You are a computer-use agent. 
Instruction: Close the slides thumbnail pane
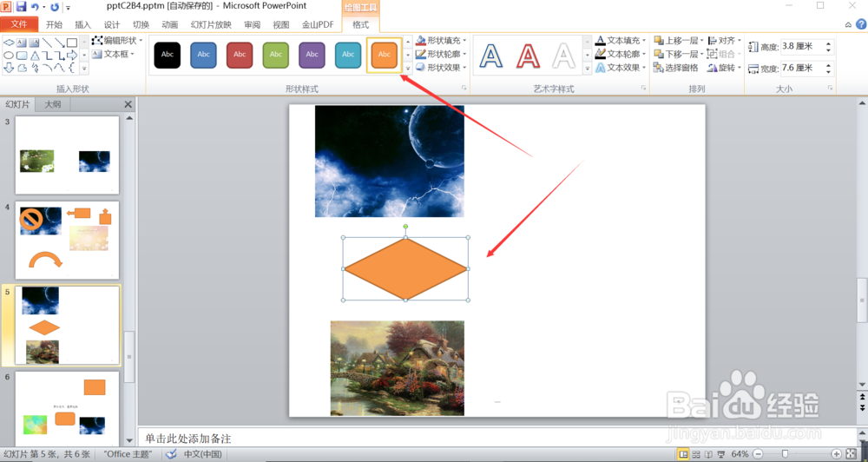pyautogui.click(x=128, y=104)
